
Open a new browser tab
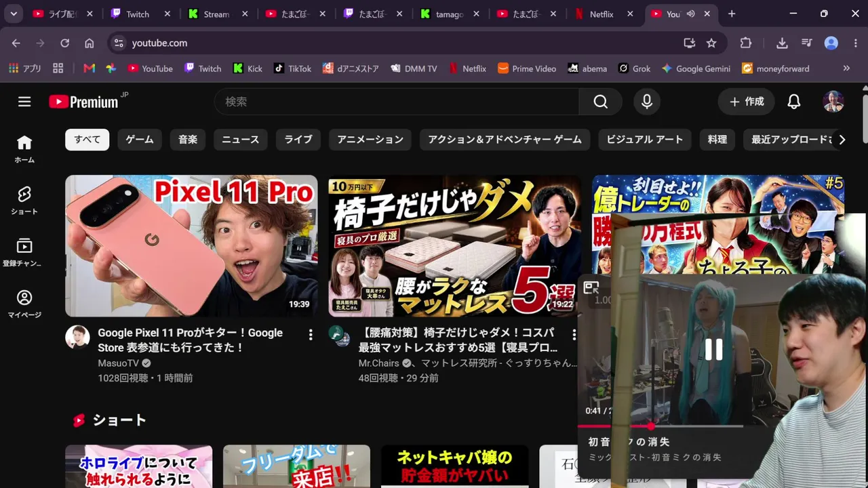point(732,14)
